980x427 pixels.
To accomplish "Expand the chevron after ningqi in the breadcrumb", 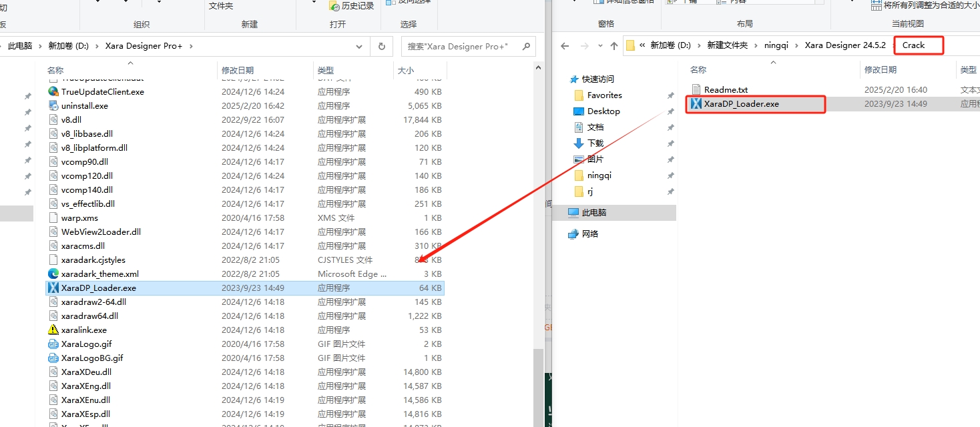I will click(x=796, y=45).
